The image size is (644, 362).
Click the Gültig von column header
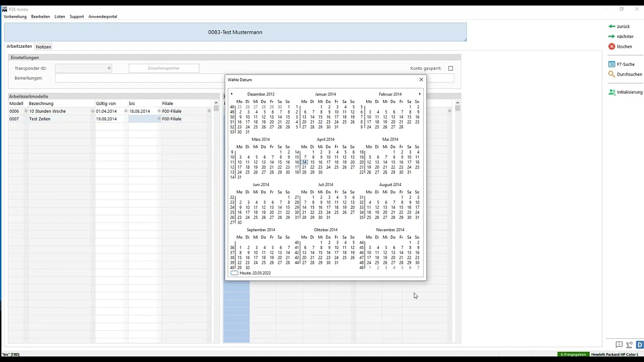tap(106, 104)
